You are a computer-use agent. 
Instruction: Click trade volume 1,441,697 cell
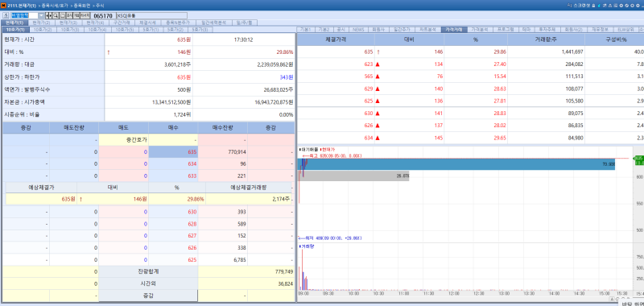coord(547,52)
